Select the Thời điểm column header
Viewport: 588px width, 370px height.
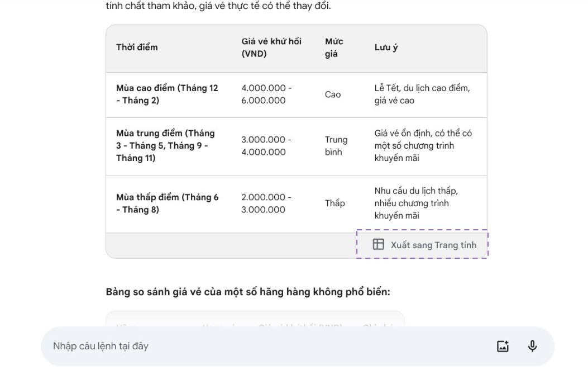[x=137, y=48]
